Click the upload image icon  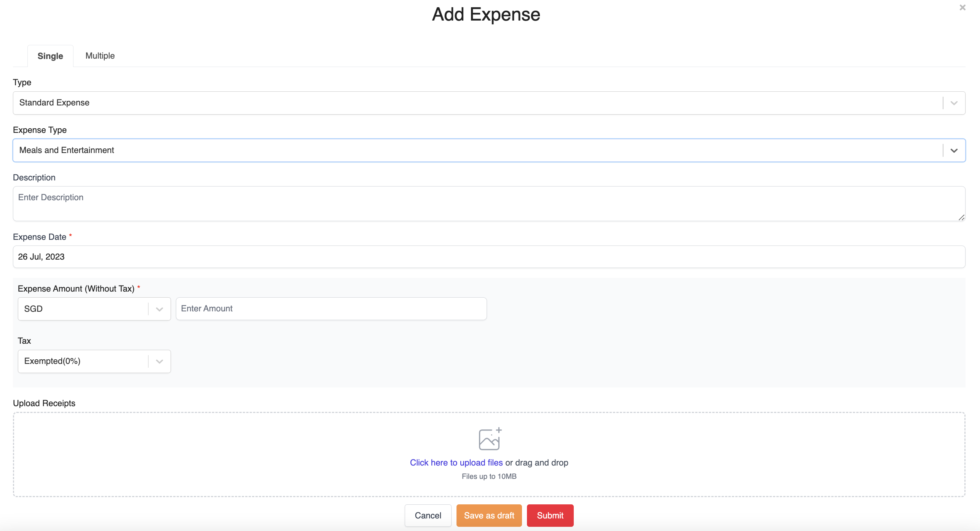click(x=490, y=439)
